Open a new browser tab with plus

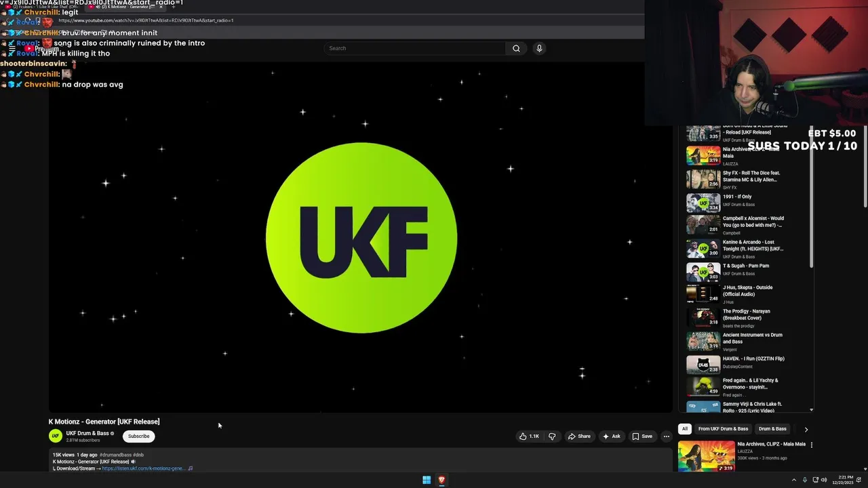tap(173, 7)
